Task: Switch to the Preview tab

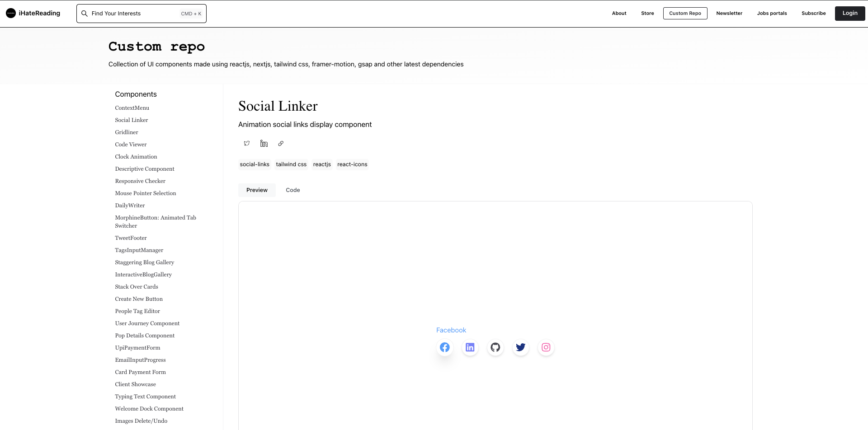Action: pyautogui.click(x=257, y=190)
